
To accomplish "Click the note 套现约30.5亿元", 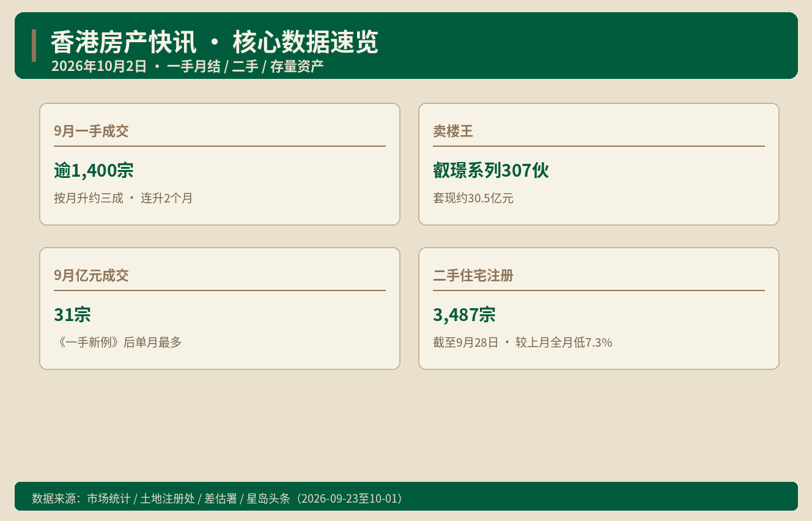I will [x=473, y=198].
